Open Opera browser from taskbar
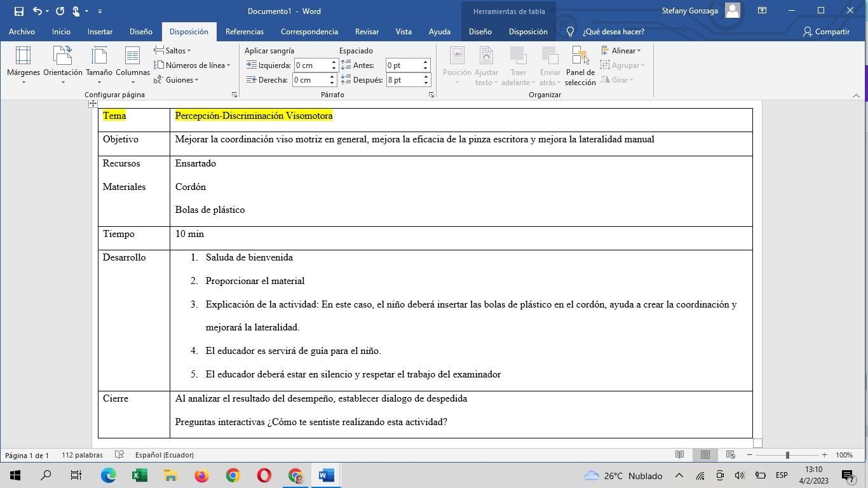Screen dimensions: 868x488 click(x=264, y=475)
